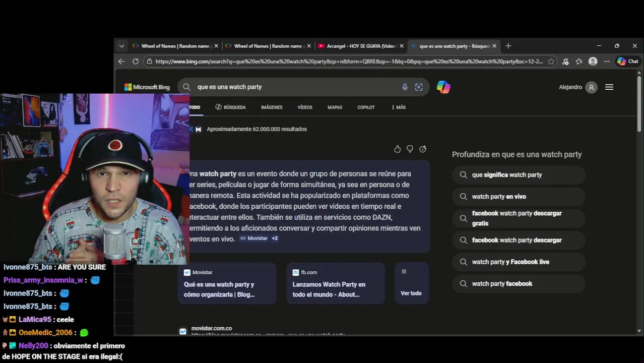The width and height of the screenshot is (644, 363).
Task: Click the scrollbar down arrow
Action: (x=639, y=331)
